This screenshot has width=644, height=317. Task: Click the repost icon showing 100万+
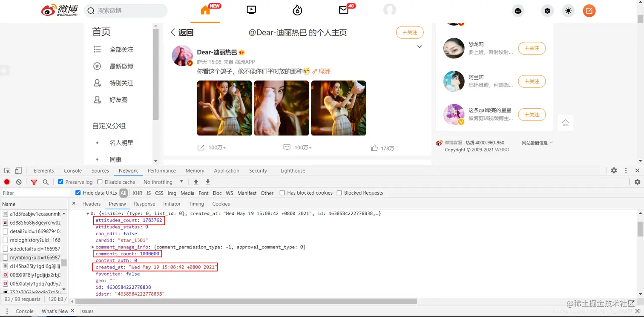pos(201,147)
